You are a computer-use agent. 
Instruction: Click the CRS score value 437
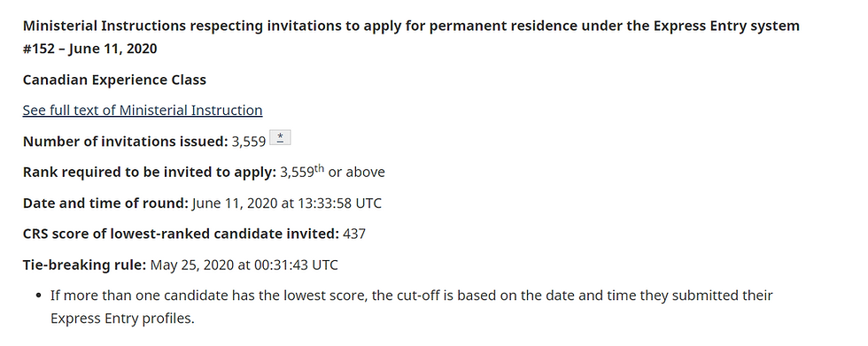pos(354,235)
